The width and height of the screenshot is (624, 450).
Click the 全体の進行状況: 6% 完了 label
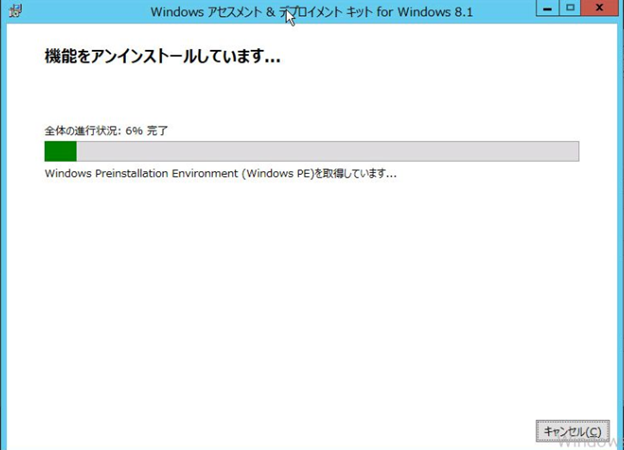click(106, 131)
